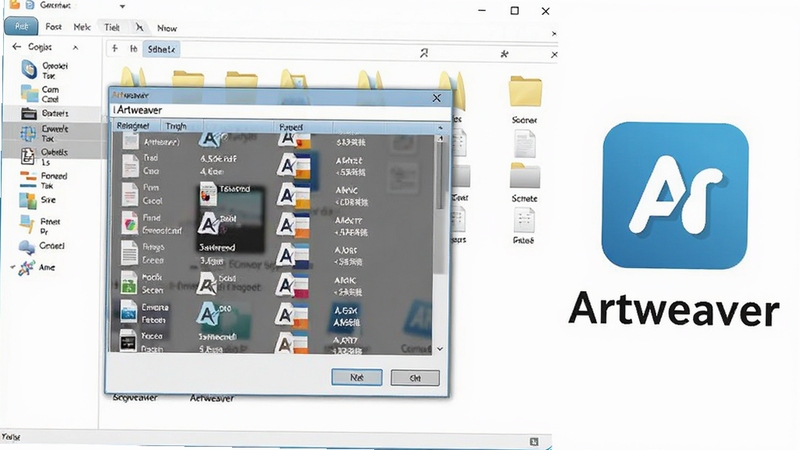
Task: Click the Artweaver name input field
Action: click(x=281, y=110)
